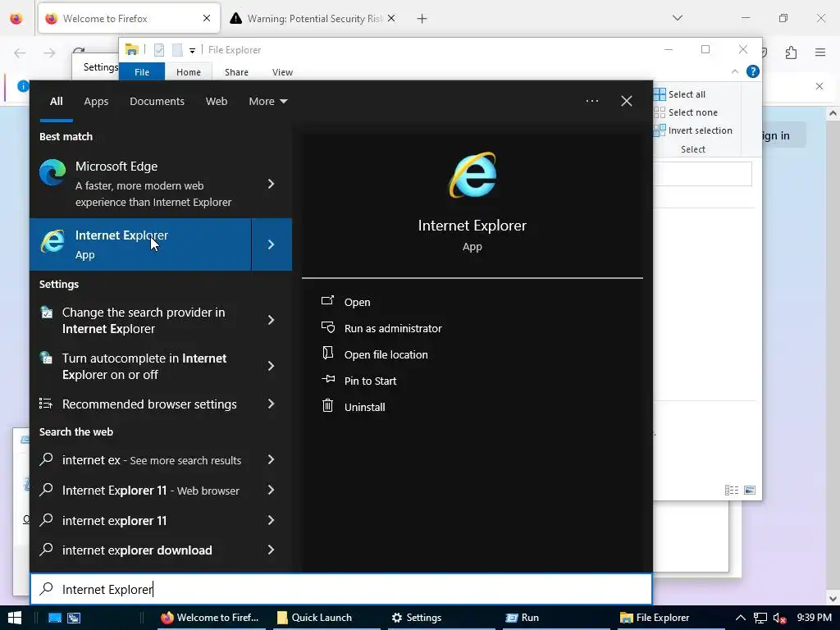The height and width of the screenshot is (630, 840).
Task: Switch to the All search tab
Action: (x=57, y=101)
